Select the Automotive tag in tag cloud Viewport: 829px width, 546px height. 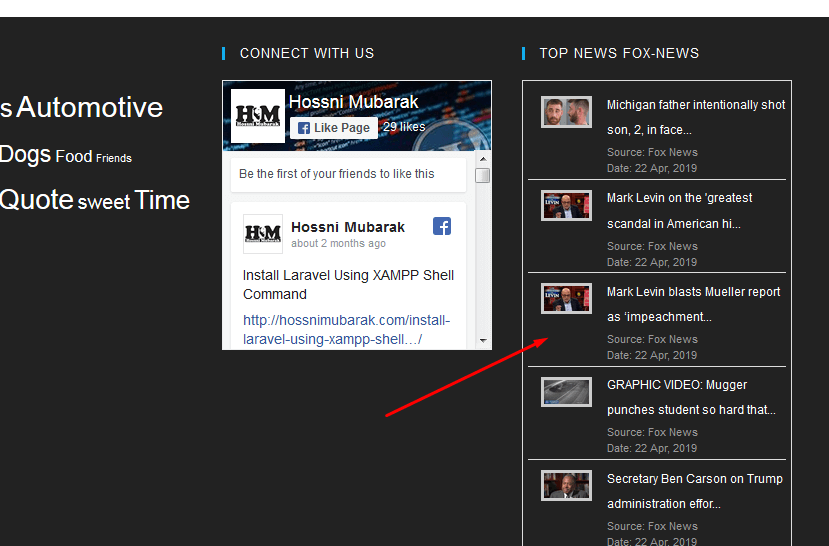pos(89,108)
